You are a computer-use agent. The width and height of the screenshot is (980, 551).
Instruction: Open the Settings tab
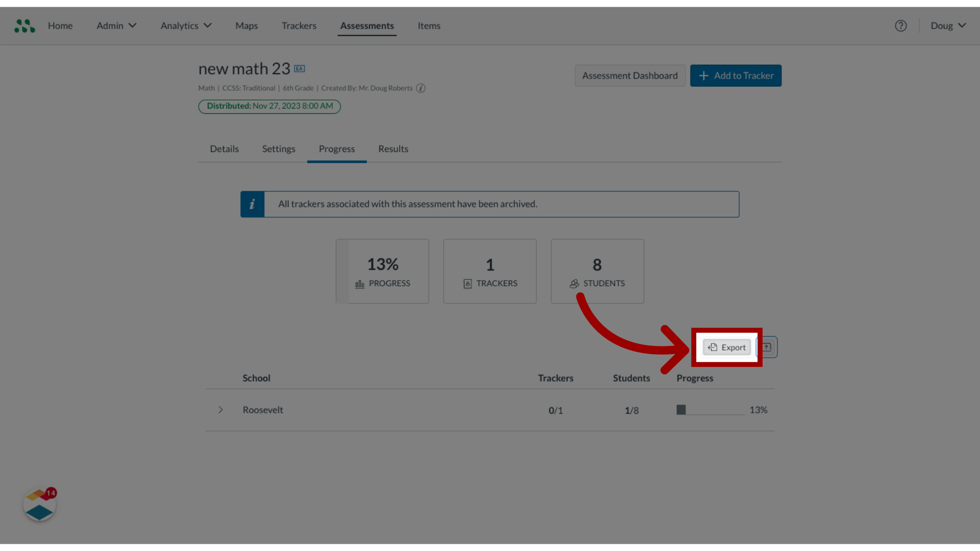pyautogui.click(x=279, y=148)
